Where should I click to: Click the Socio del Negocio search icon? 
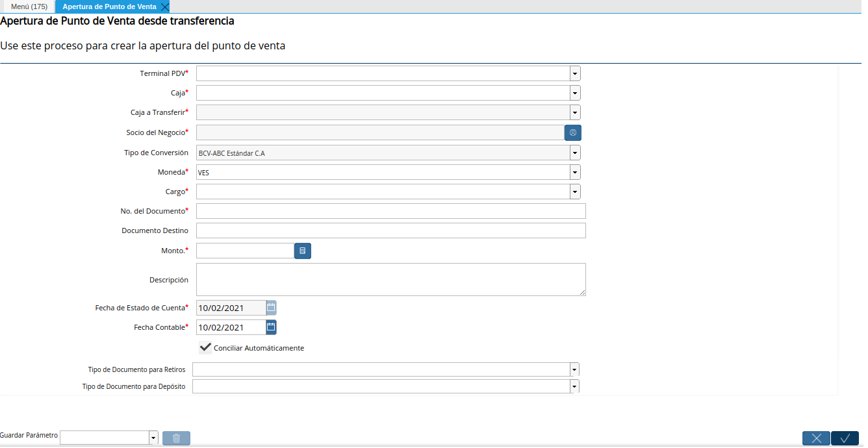(572, 132)
